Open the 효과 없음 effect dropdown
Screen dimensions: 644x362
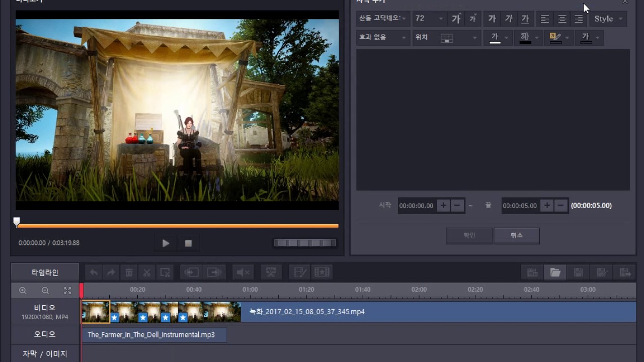point(383,37)
